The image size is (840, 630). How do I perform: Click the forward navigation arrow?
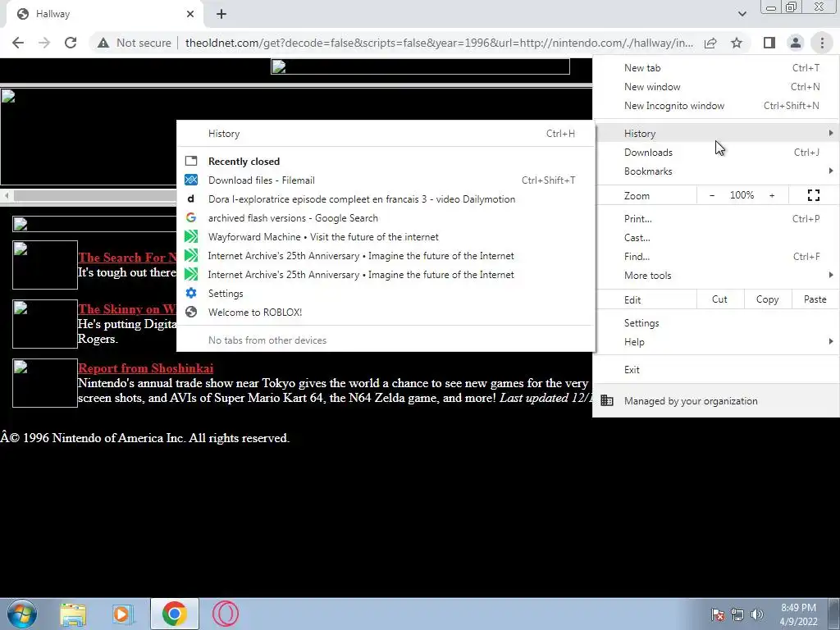pos(44,43)
